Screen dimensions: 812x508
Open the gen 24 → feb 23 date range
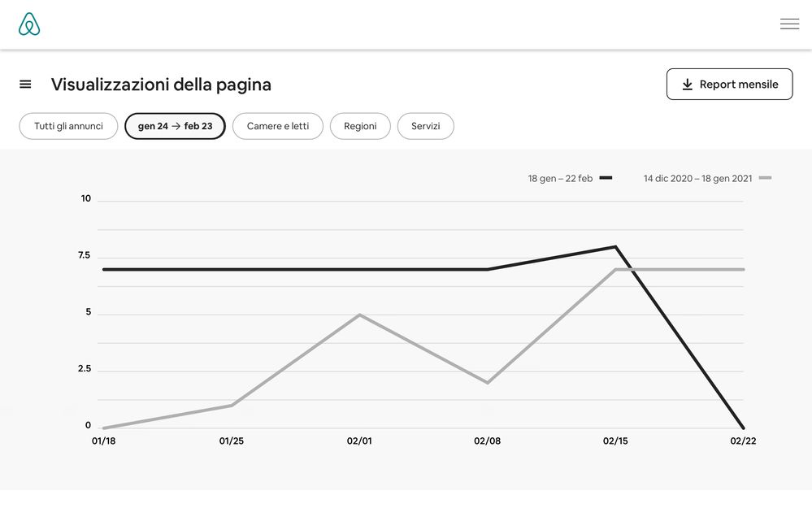pos(175,126)
